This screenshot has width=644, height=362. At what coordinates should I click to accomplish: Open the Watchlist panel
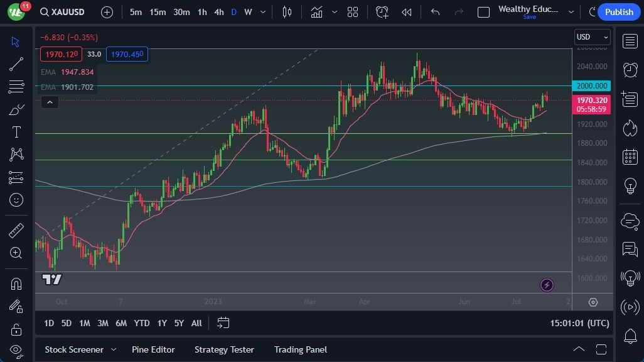point(630,41)
